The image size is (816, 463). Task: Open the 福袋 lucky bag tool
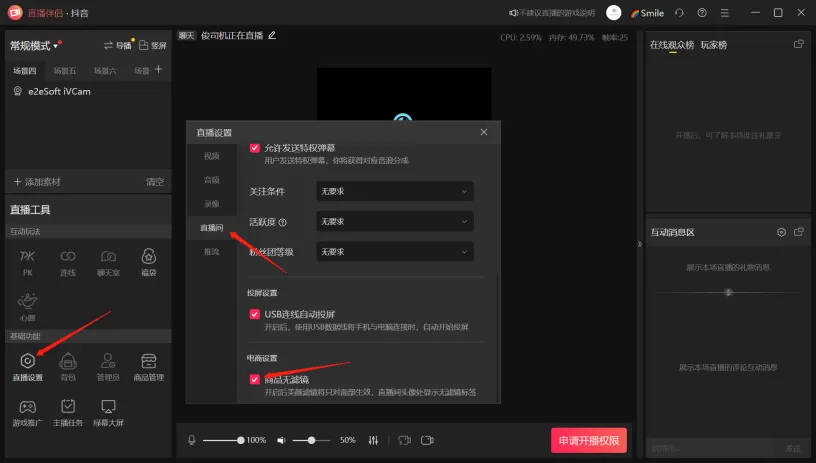pyautogui.click(x=149, y=262)
